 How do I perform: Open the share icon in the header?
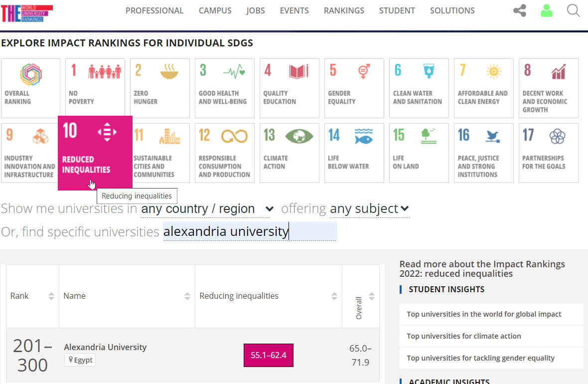point(519,10)
